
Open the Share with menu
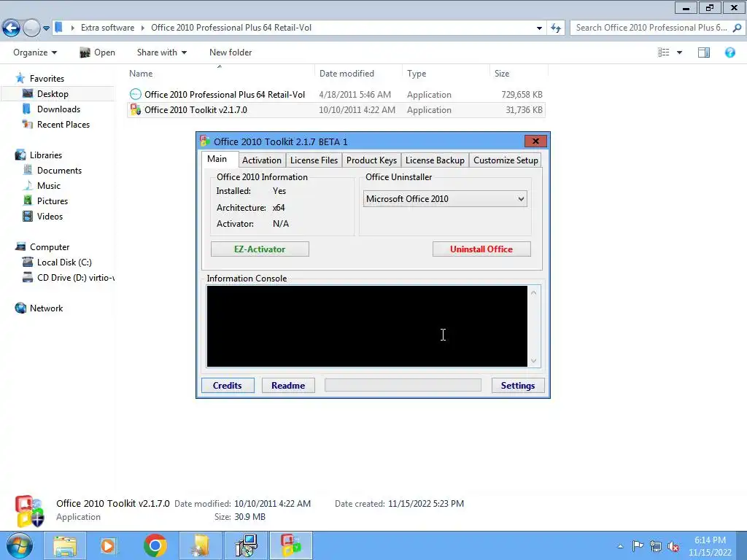161,52
